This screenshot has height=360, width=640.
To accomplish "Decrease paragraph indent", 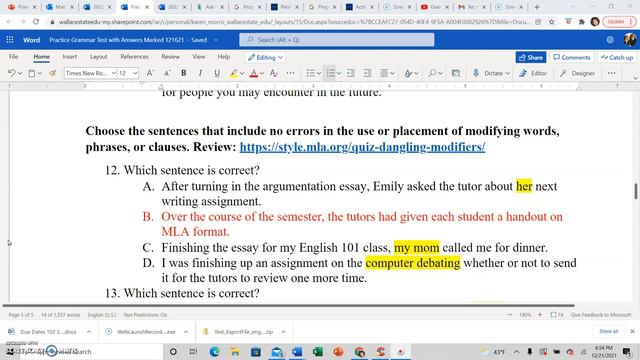I will [351, 73].
